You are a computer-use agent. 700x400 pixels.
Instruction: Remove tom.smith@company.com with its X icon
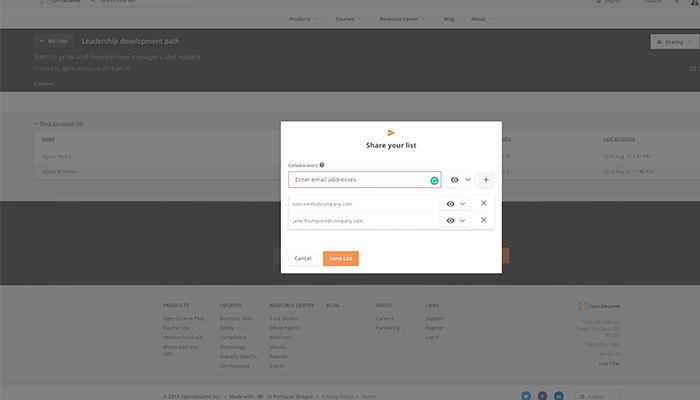pos(483,203)
